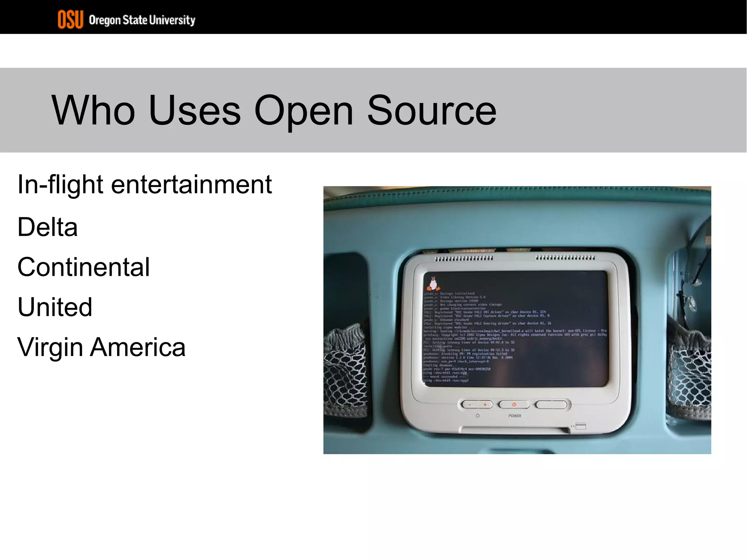Image resolution: width=747 pixels, height=560 pixels.
Task: Click the seatback screen photo
Action: pos(517,320)
